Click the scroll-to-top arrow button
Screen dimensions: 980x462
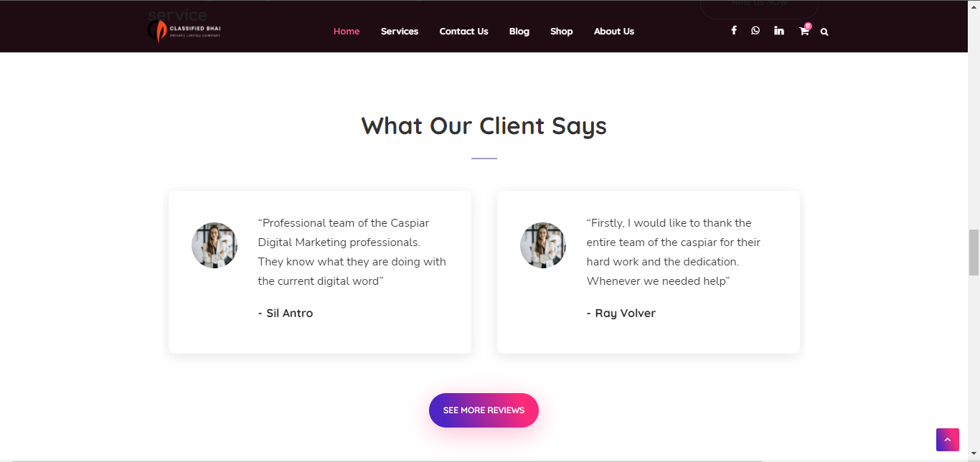pos(947,439)
